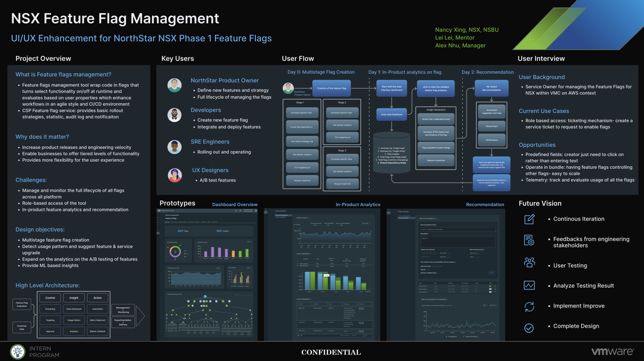Open the 1 Month dropdown on Flag Changes
The height and width of the screenshot is (361, 644).
coord(249,268)
